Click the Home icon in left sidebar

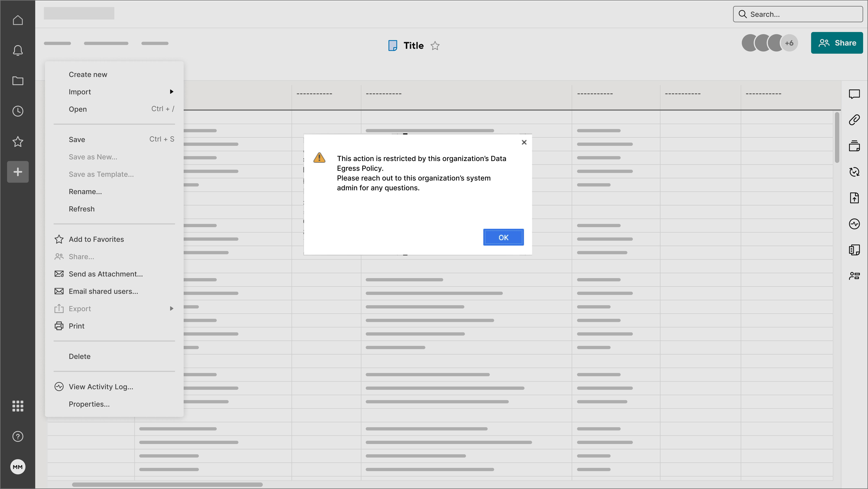18,20
